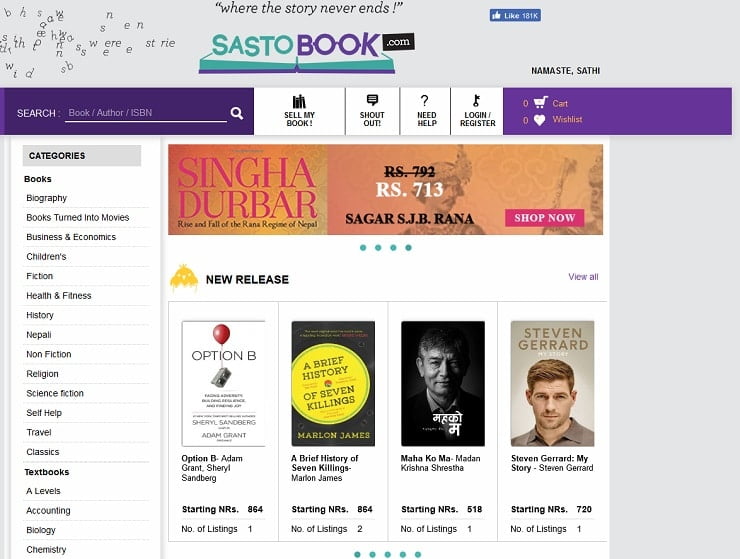Open the Self Help category

[x=44, y=413]
